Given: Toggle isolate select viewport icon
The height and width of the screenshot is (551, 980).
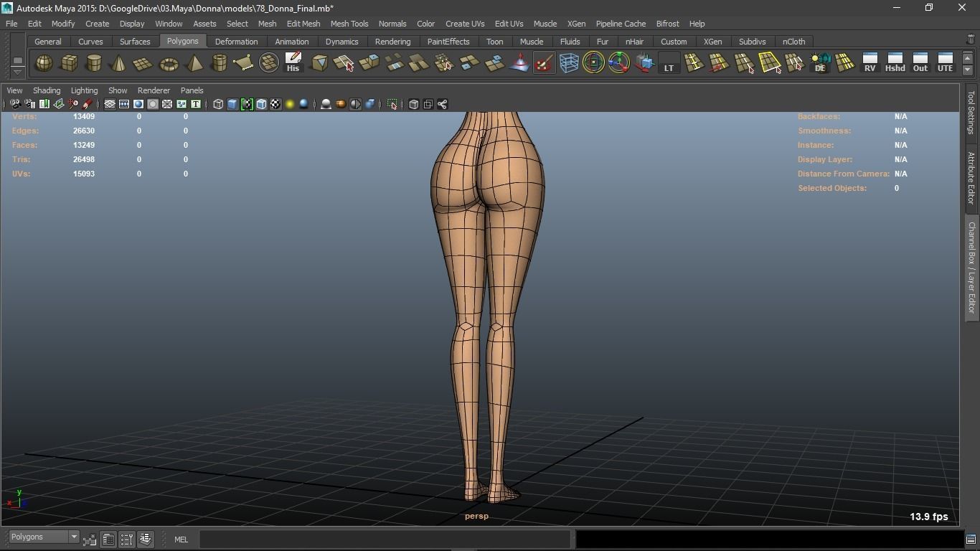Looking at the screenshot, I should 392,105.
